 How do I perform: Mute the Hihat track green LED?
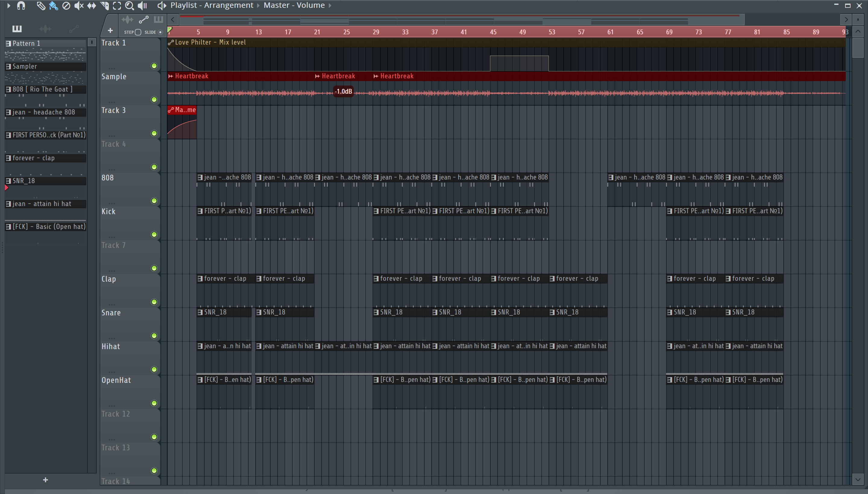(x=154, y=370)
